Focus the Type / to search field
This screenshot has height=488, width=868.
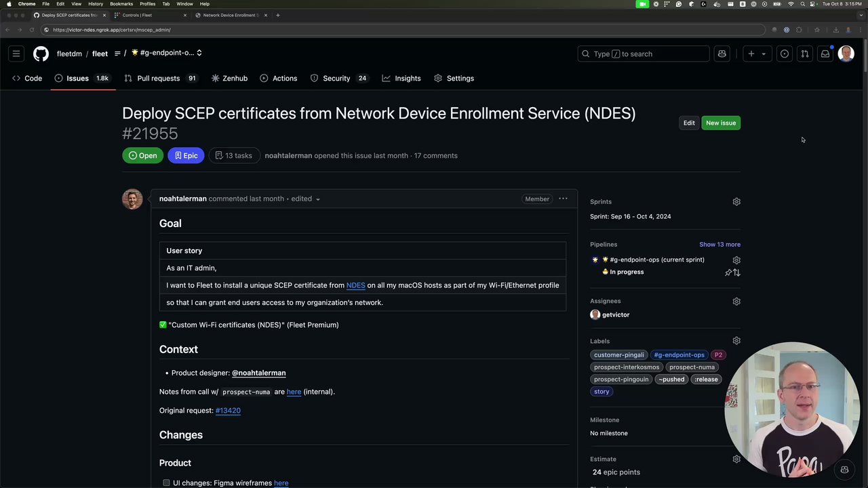pos(643,54)
